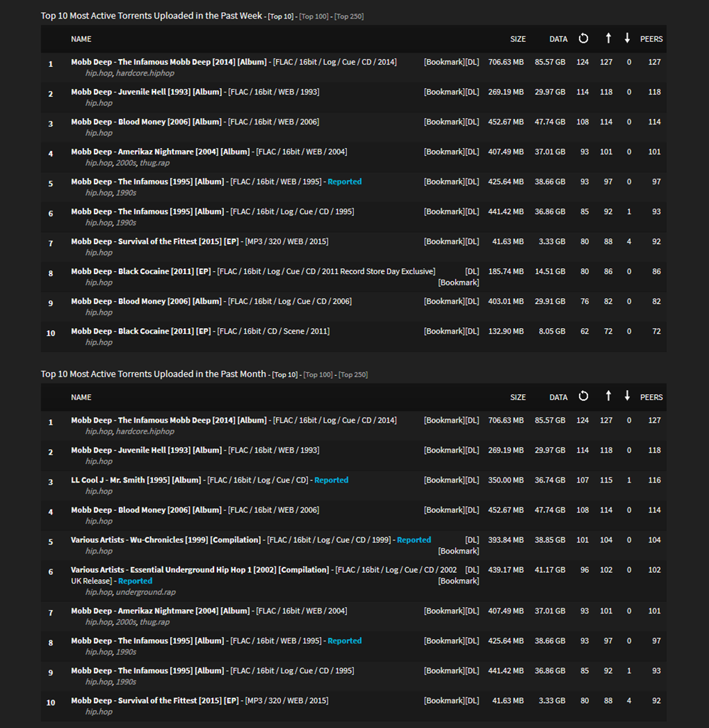The width and height of the screenshot is (709, 728).
Task: Click SIZE column header in Past Week table
Action: point(518,39)
